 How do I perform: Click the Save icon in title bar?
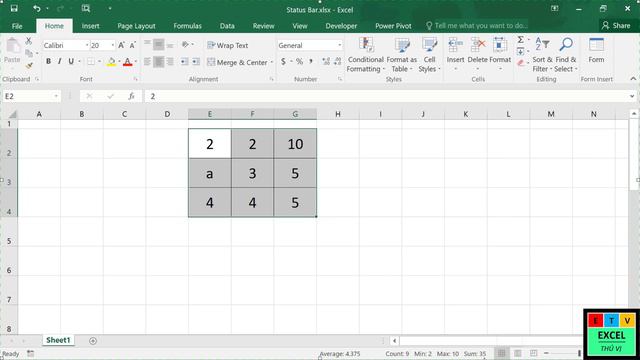pos(14,8)
